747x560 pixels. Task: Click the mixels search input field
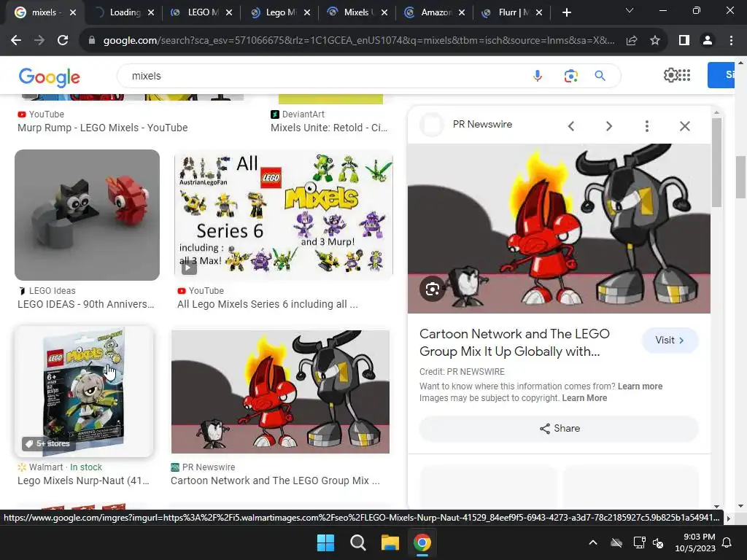click(324, 76)
